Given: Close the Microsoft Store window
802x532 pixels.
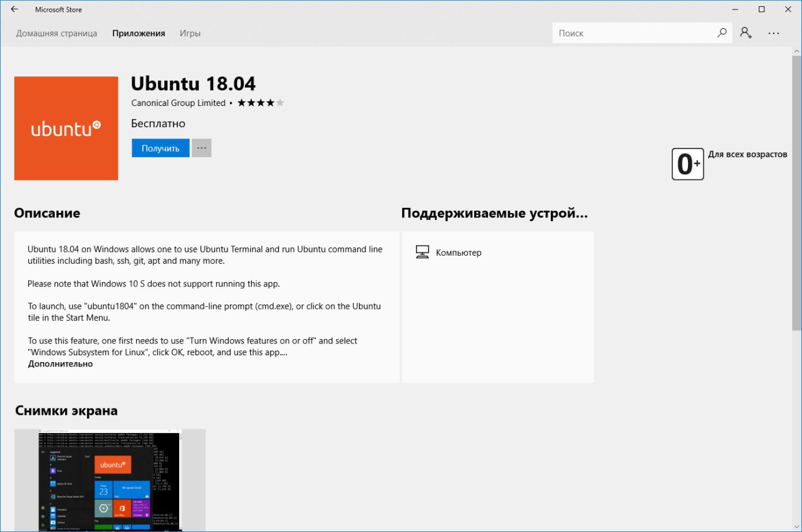Looking at the screenshot, I should [789, 9].
